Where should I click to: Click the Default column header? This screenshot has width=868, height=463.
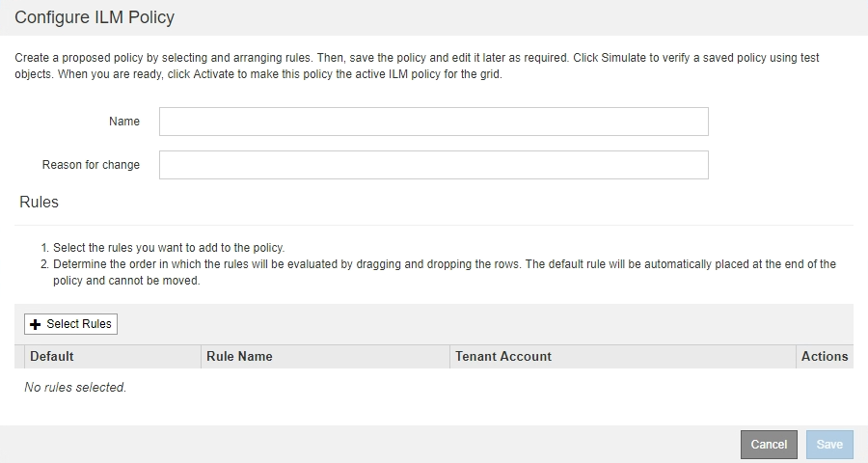pos(52,356)
